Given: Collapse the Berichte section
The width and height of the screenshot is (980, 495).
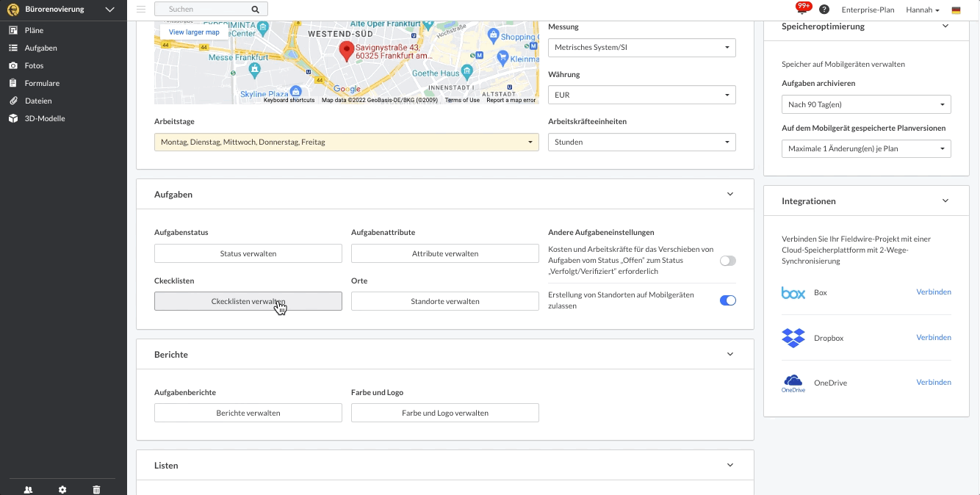Looking at the screenshot, I should [730, 354].
